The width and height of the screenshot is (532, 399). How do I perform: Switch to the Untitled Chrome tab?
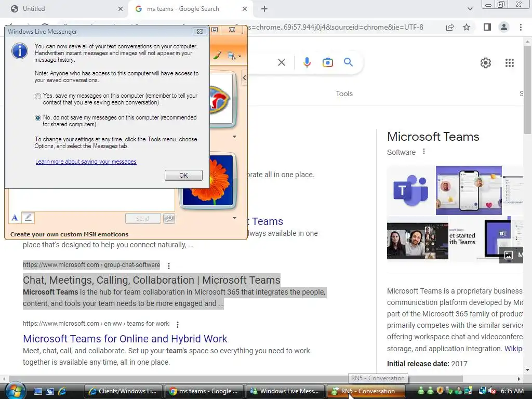[64, 9]
